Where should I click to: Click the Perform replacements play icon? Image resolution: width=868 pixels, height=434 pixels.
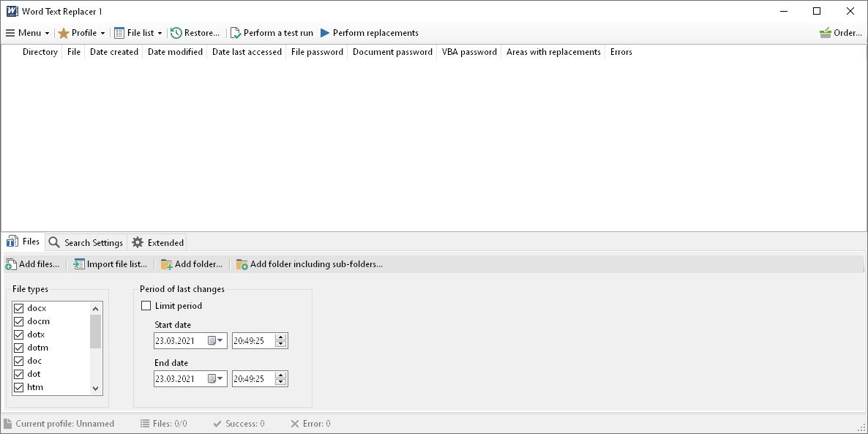325,33
